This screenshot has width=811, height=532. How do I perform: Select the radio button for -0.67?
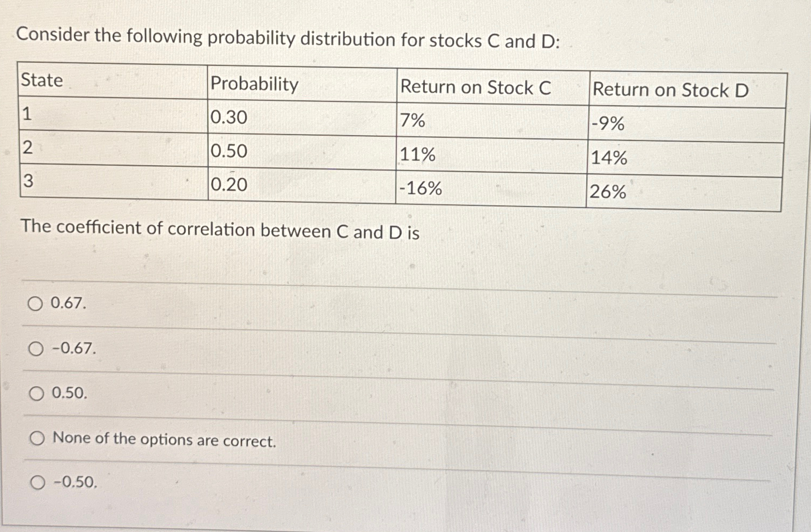pos(36,350)
